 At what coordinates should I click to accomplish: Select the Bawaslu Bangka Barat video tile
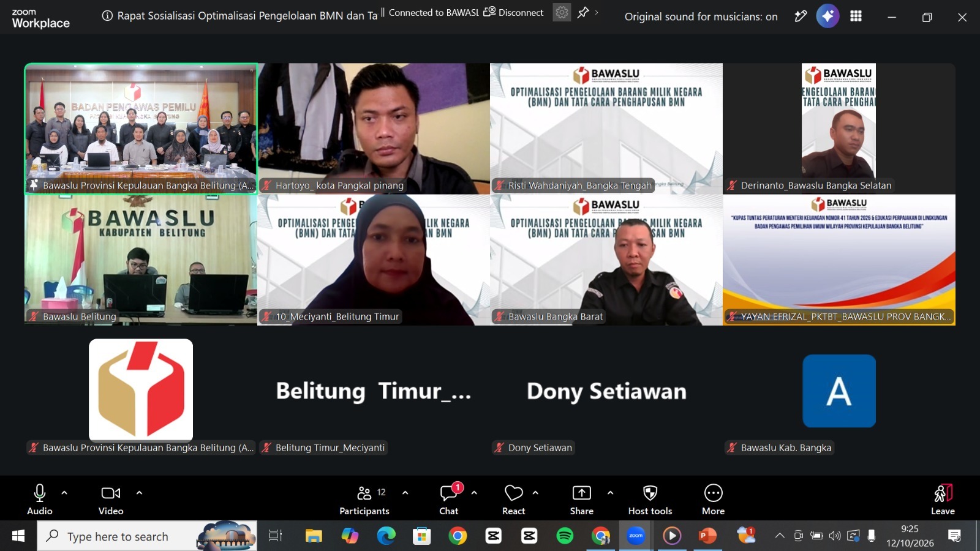click(606, 260)
